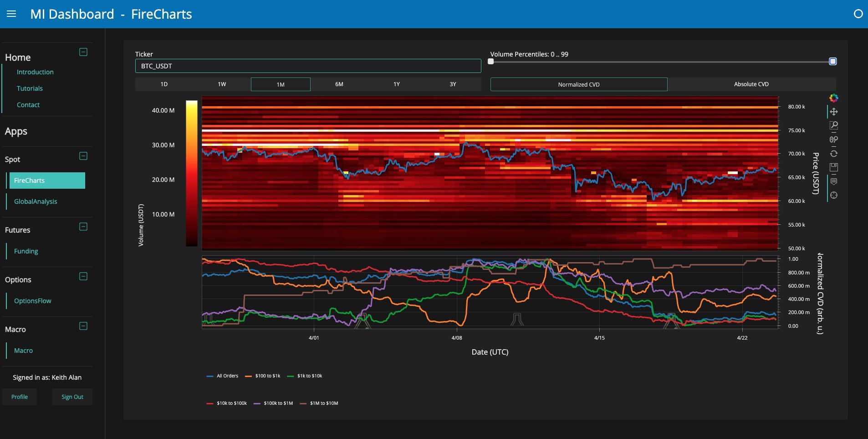
Task: Click the Bokeh logo above the toolbar
Action: pos(834,98)
